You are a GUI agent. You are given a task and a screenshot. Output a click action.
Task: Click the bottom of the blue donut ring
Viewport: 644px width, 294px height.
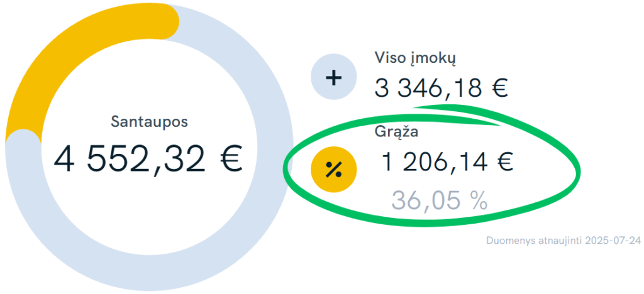[x=149, y=274]
